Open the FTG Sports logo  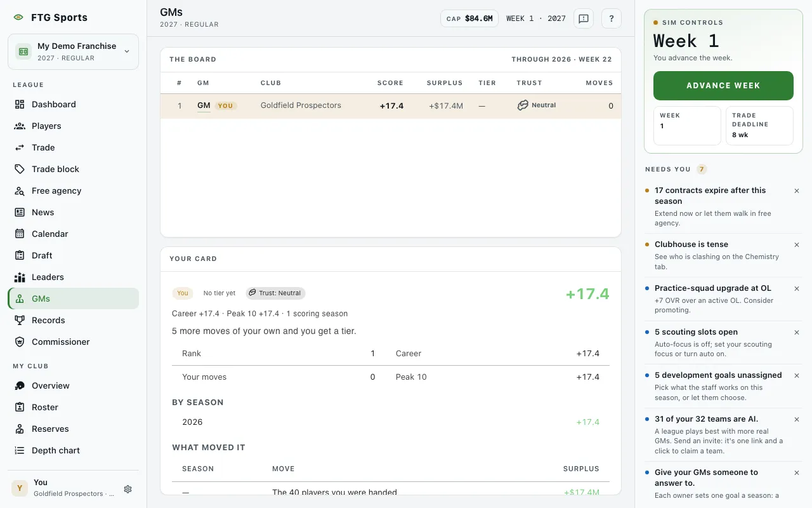pyautogui.click(x=18, y=17)
